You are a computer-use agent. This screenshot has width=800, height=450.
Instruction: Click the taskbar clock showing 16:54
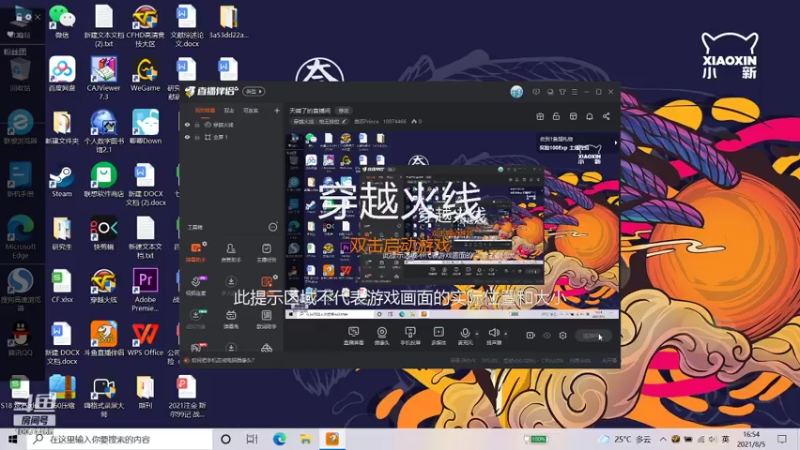coord(751,439)
